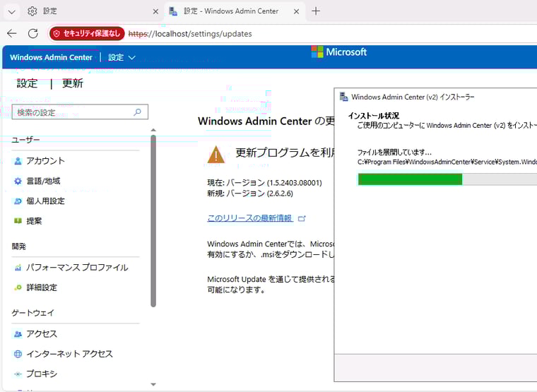Click sidebar scrollbar down arrow
This screenshot has height=392, width=537.
(153, 384)
